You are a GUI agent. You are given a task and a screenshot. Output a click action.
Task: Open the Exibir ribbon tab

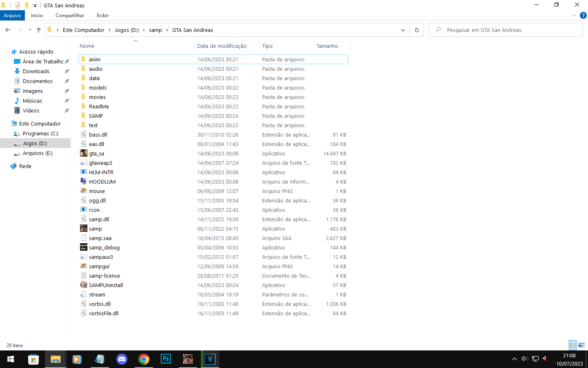102,16
